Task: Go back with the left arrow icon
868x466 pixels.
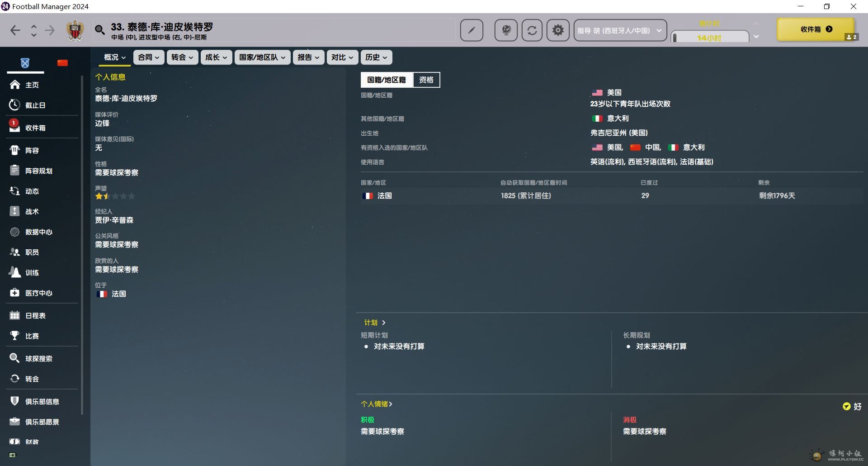Action: pos(15,30)
